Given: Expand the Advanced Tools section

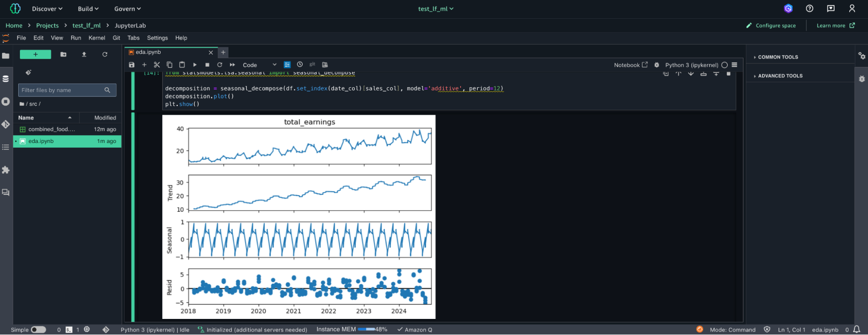Looking at the screenshot, I should click(x=780, y=76).
